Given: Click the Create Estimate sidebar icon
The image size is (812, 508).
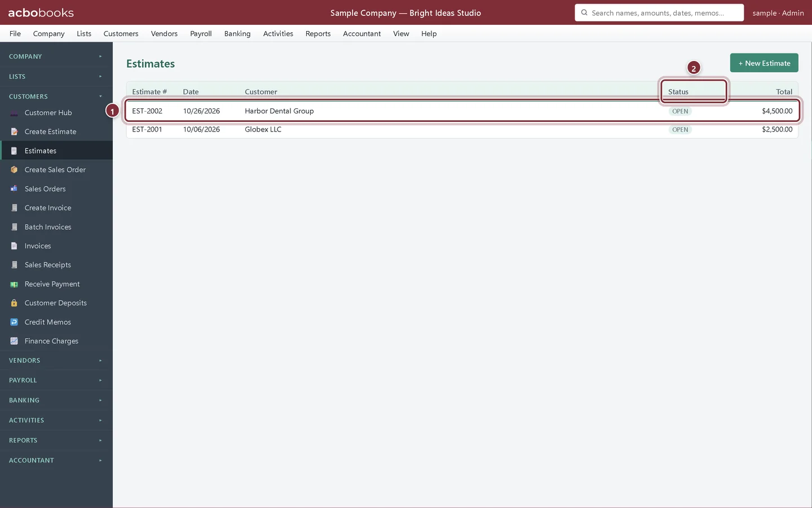Looking at the screenshot, I should (x=14, y=132).
